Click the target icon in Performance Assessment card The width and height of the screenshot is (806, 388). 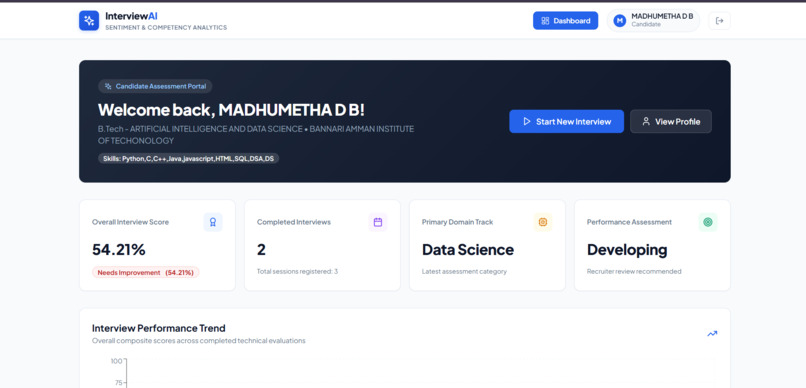[708, 222]
